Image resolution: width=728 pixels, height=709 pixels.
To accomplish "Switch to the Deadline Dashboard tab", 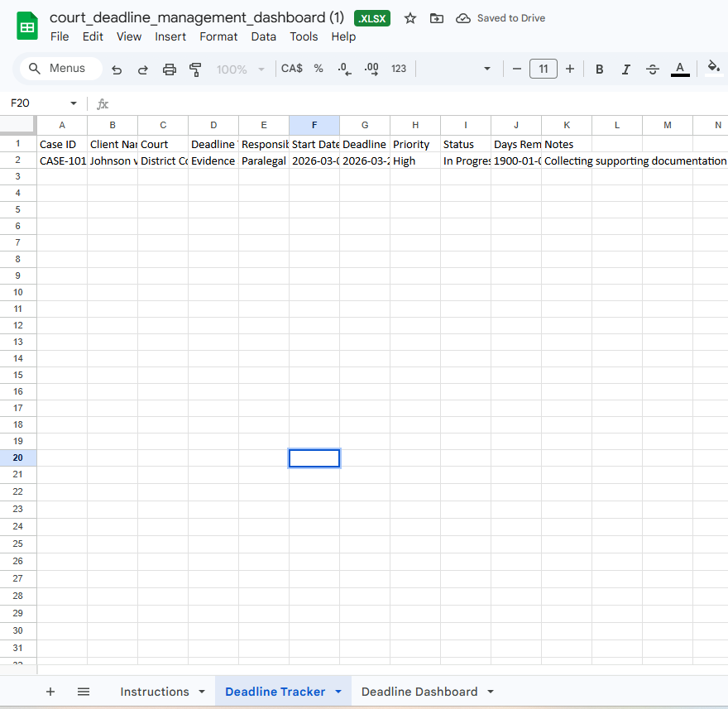I will 419,692.
